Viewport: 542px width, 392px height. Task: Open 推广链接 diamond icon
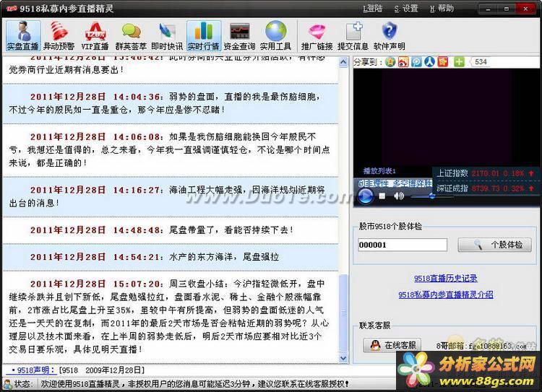317,35
